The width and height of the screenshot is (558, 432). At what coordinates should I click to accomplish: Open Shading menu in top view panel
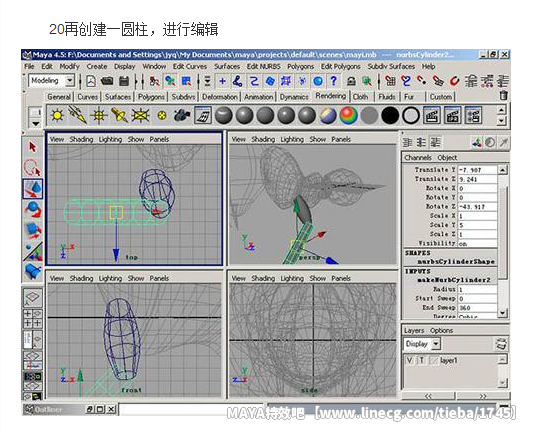point(81,139)
